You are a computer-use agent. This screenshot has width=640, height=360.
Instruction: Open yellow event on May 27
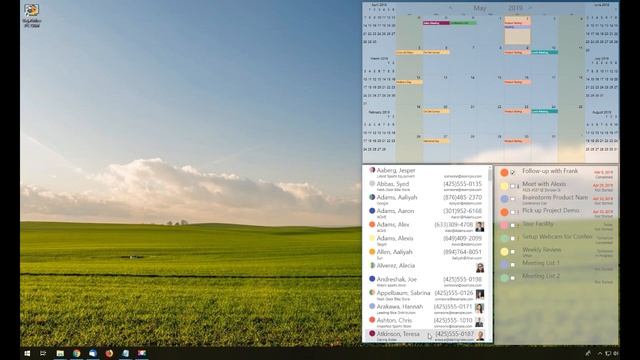click(436, 141)
